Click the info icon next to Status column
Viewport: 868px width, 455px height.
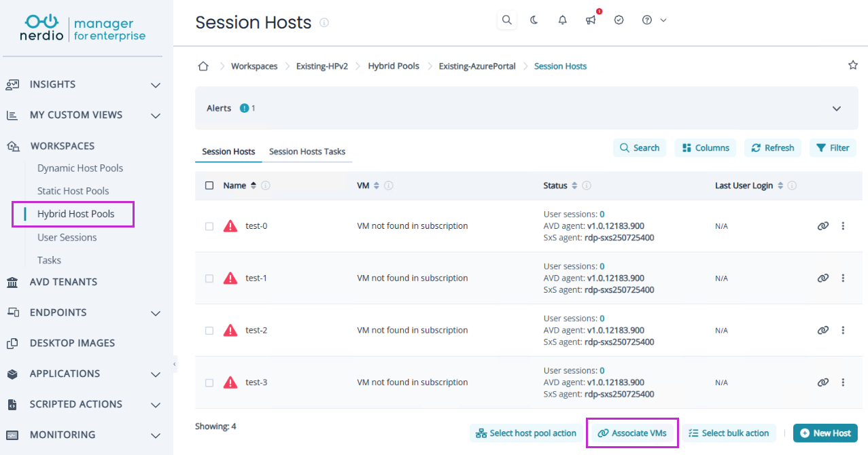[x=587, y=185]
